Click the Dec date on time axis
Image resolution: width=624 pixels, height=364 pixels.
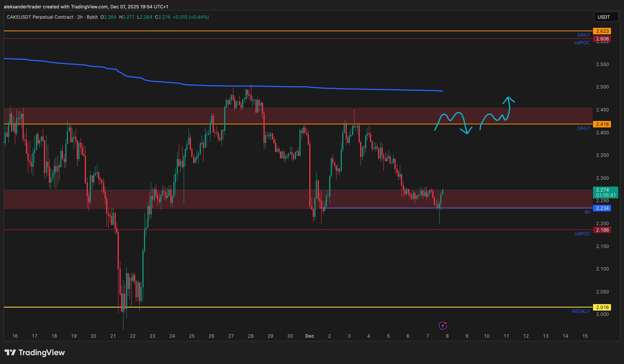click(x=309, y=336)
